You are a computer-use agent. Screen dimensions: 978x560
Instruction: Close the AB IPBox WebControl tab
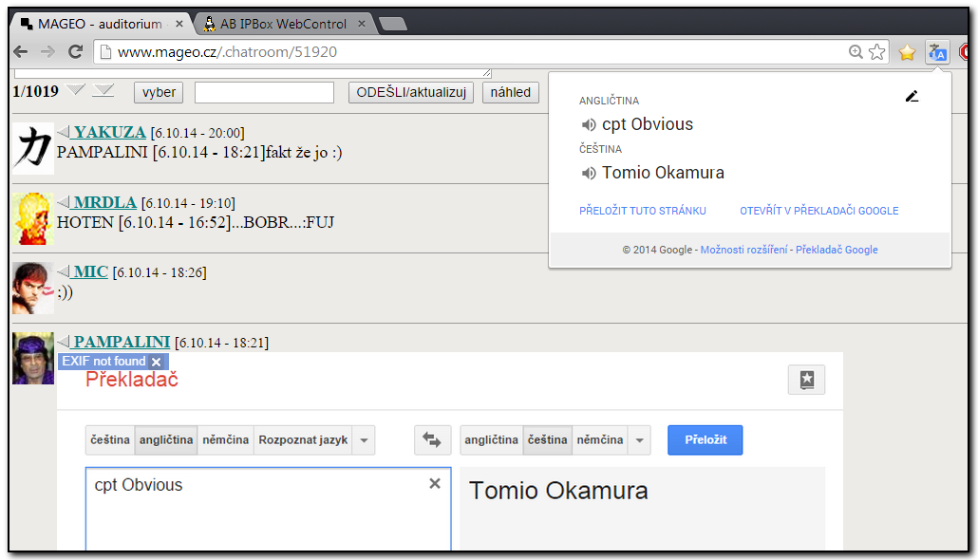(x=361, y=25)
